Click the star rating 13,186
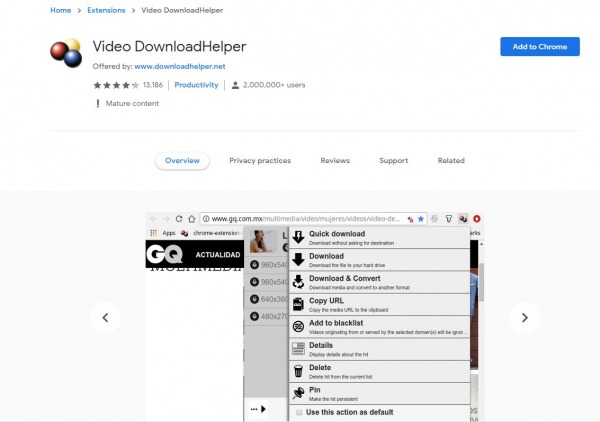Image resolution: width=600 pixels, height=422 pixels. tap(128, 85)
